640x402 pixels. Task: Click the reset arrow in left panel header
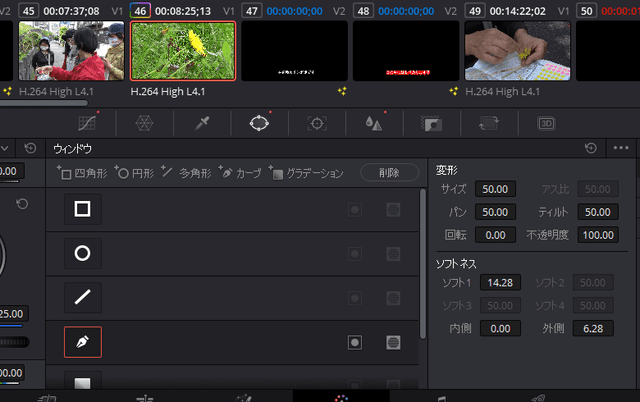tap(30, 148)
